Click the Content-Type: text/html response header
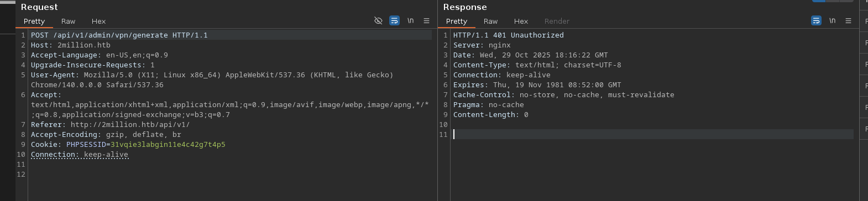This screenshot has width=868, height=201. 537,65
